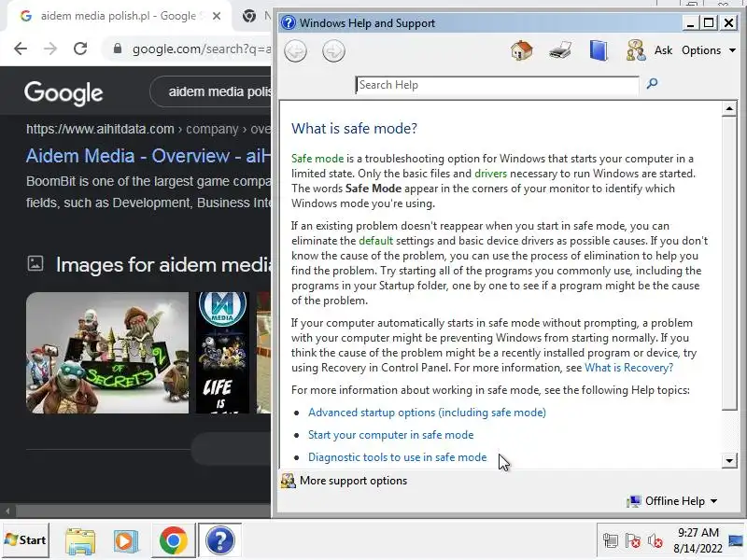Image resolution: width=747 pixels, height=560 pixels.
Task: Click More support options text
Action: 354,481
